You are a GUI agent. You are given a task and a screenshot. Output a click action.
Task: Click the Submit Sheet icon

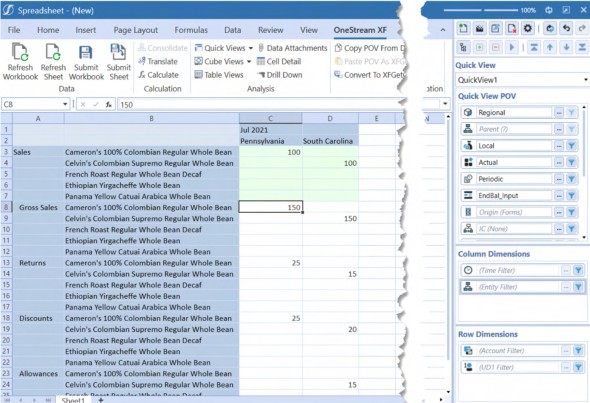(x=118, y=52)
